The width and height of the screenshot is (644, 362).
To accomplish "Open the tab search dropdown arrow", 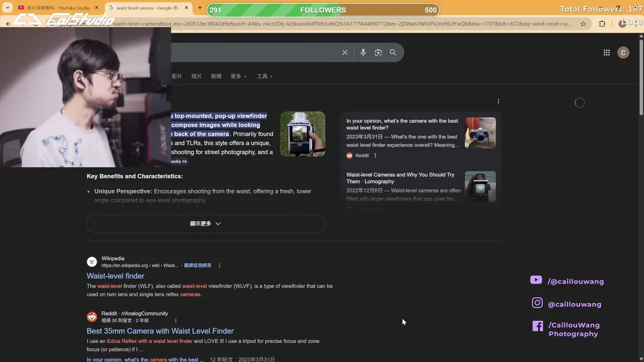I will tap(8, 8).
